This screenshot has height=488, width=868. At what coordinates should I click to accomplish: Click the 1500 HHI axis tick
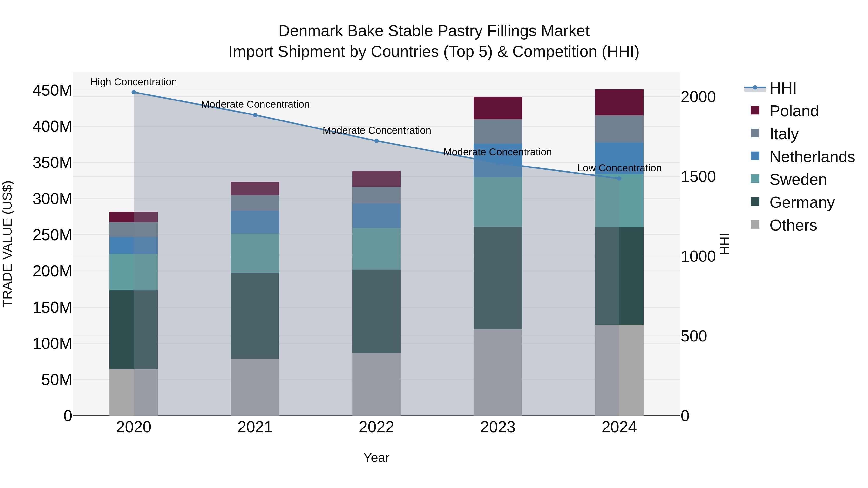click(x=698, y=177)
